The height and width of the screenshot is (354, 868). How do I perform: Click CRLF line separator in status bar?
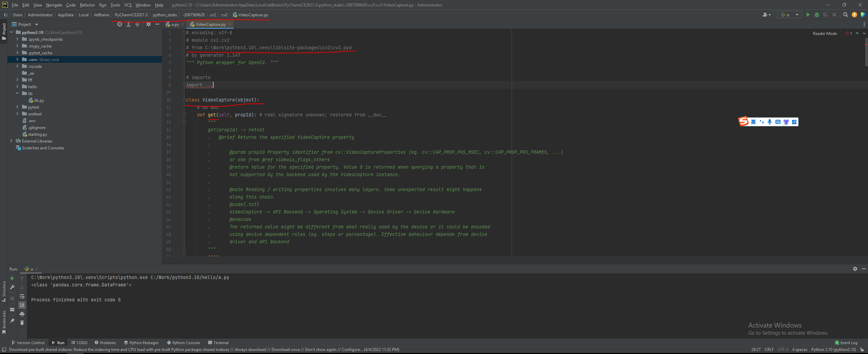769,350
